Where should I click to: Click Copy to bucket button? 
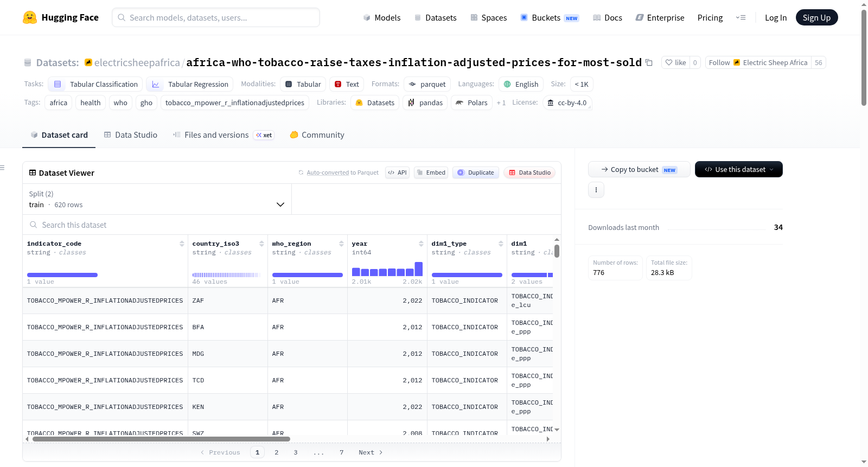pyautogui.click(x=639, y=169)
